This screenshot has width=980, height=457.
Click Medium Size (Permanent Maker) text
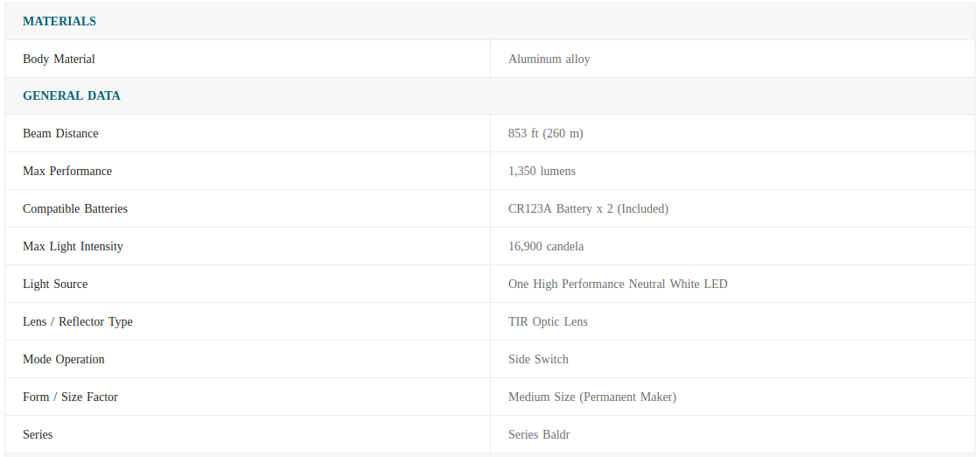point(592,397)
